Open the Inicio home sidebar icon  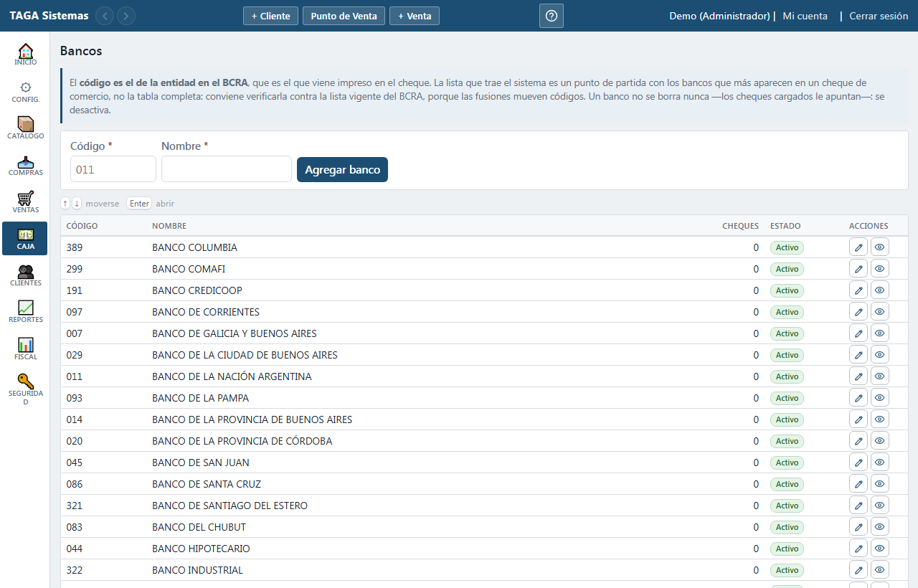[x=25, y=54]
